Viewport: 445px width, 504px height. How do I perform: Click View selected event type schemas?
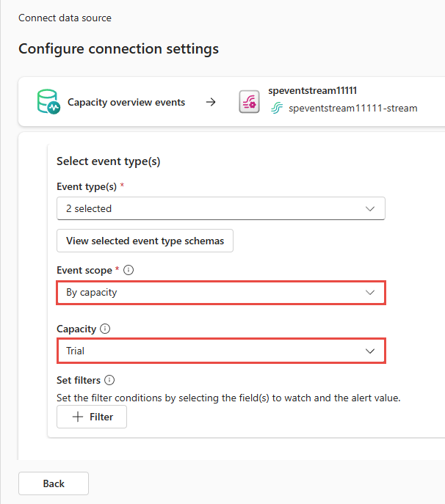[x=145, y=241]
